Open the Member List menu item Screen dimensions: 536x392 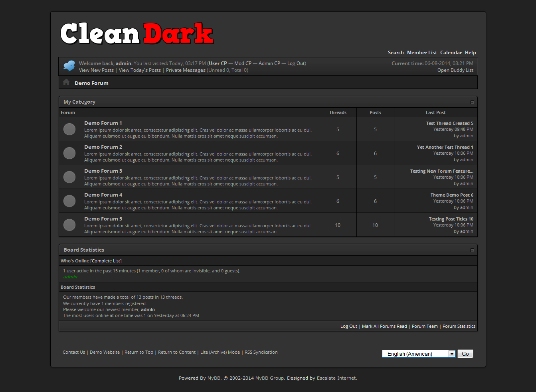[x=422, y=53]
